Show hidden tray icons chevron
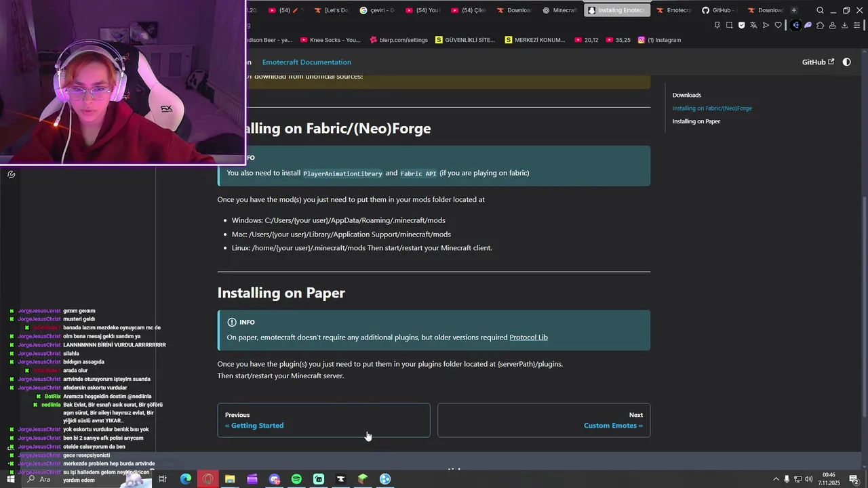Viewport: 868px width, 488px height. (776, 479)
